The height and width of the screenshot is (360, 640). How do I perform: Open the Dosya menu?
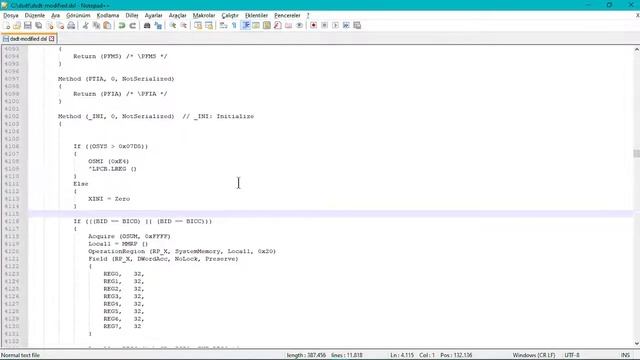coord(11,15)
